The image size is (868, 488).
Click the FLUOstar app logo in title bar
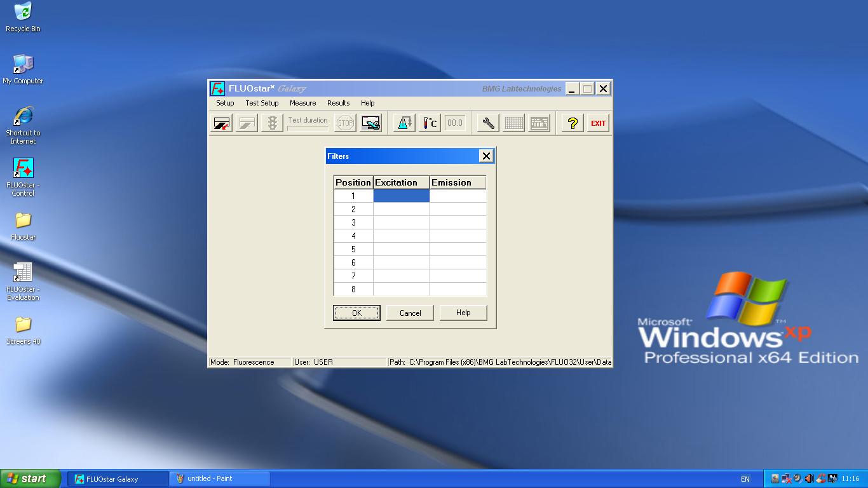(218, 88)
